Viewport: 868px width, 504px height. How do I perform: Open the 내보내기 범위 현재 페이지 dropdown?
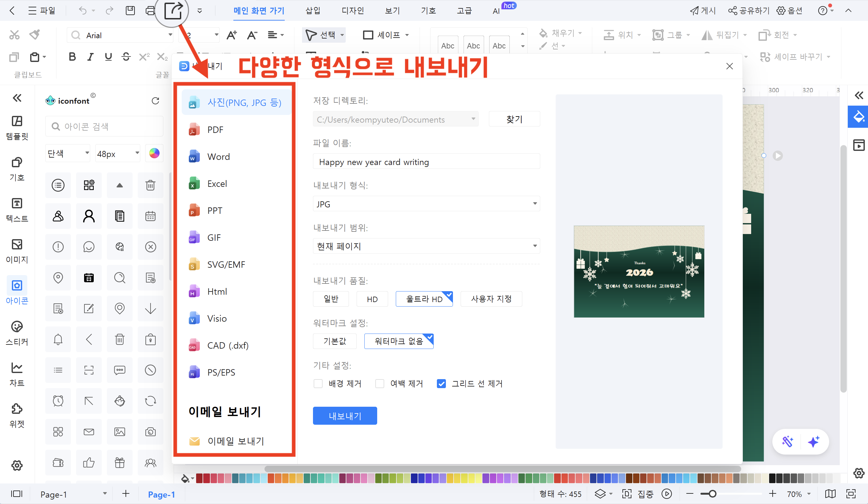click(426, 246)
